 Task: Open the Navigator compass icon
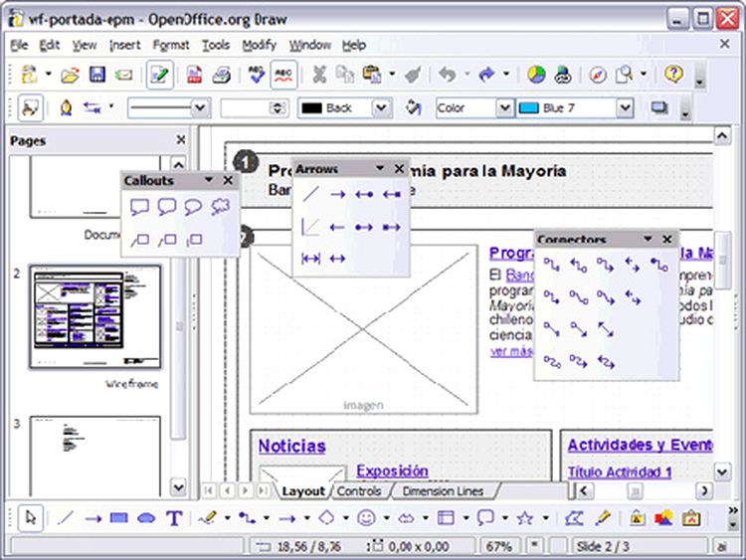(x=598, y=75)
